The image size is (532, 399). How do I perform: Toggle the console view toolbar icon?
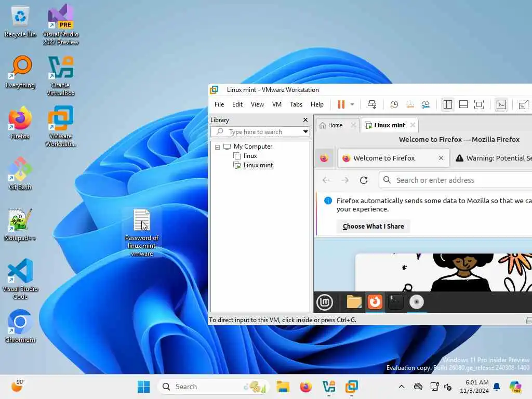pyautogui.click(x=501, y=104)
